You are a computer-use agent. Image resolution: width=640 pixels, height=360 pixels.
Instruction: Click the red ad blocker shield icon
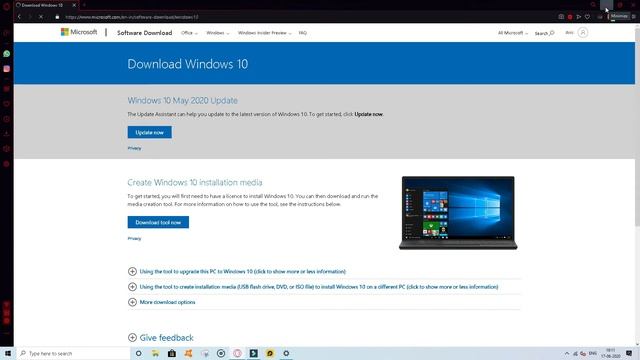coord(570,17)
